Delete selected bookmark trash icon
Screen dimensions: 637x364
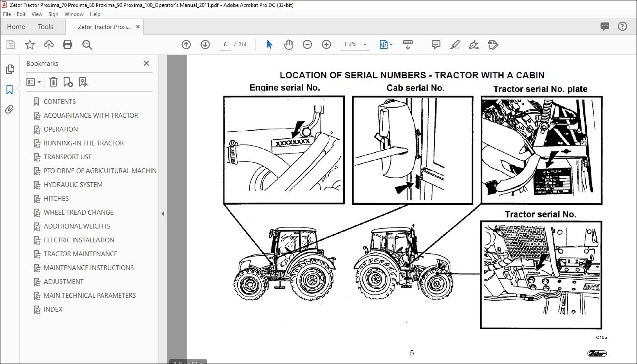point(53,82)
